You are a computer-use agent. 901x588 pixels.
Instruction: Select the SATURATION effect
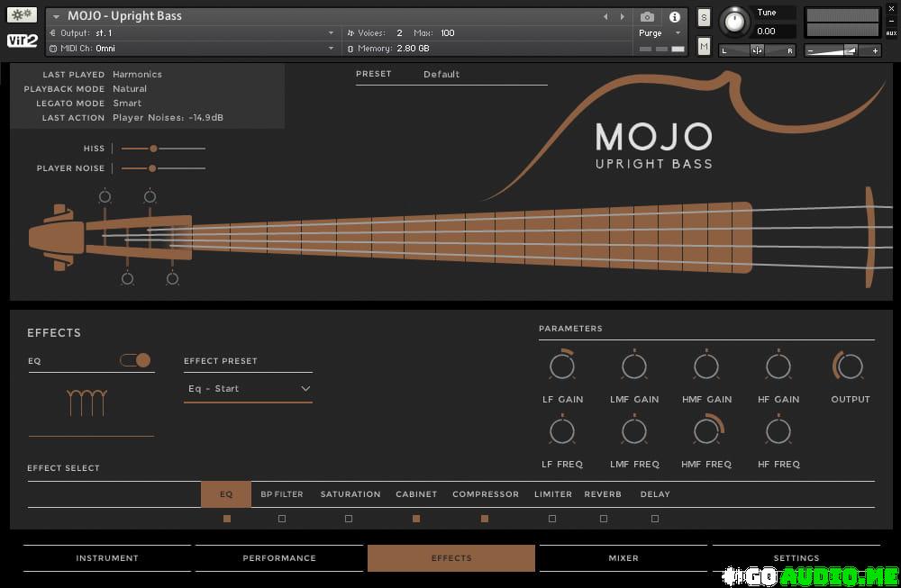(350, 494)
